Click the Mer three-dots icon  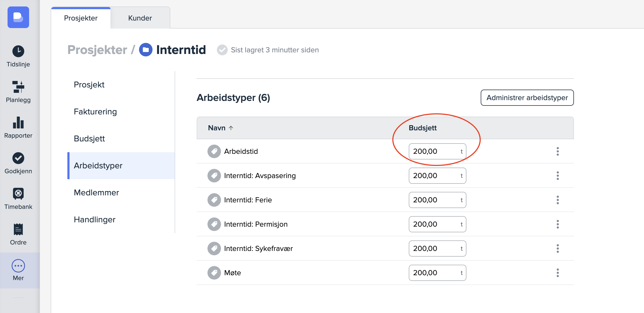(x=18, y=266)
